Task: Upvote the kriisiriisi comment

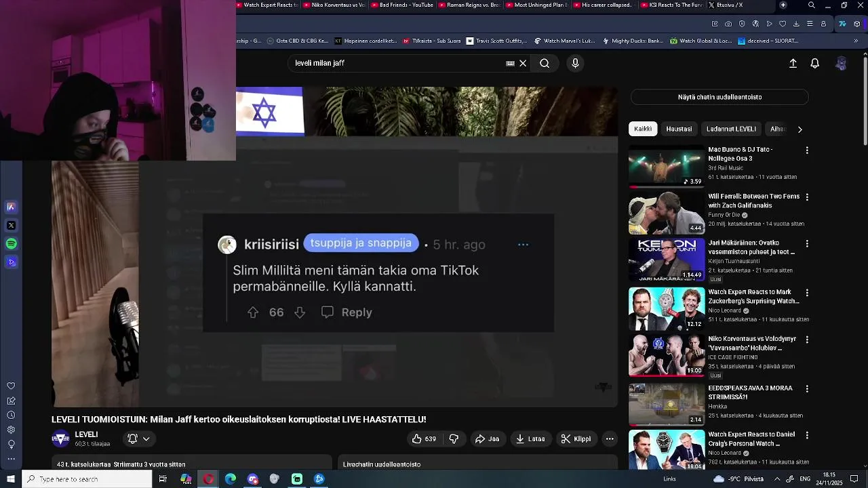Action: click(253, 312)
